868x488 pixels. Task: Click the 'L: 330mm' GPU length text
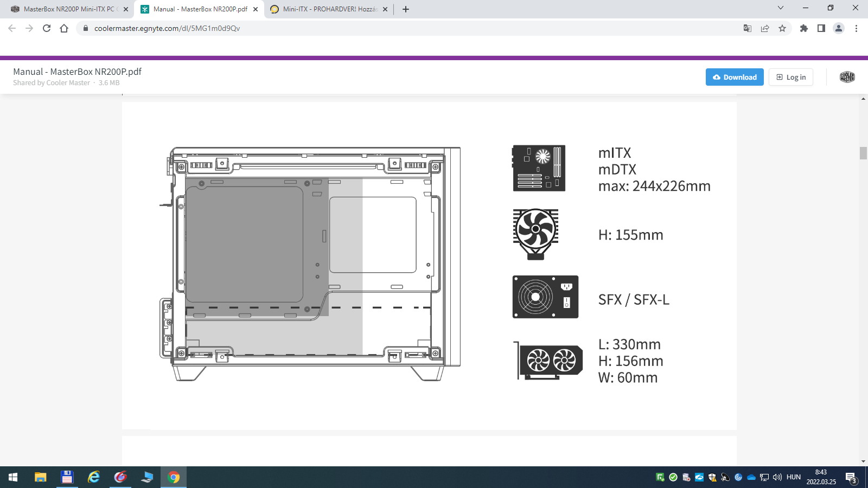pos(629,344)
